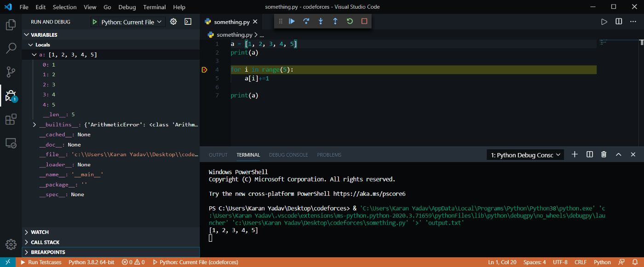The width and height of the screenshot is (644, 267).
Task: Click Python 3.8.2 64-bit interpreter selector
Action: [91, 262]
